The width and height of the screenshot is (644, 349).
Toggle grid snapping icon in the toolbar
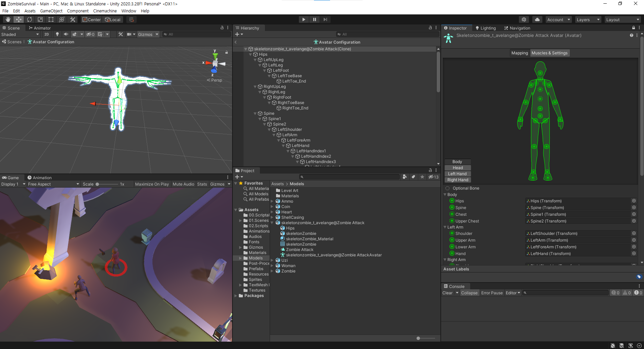(x=131, y=19)
